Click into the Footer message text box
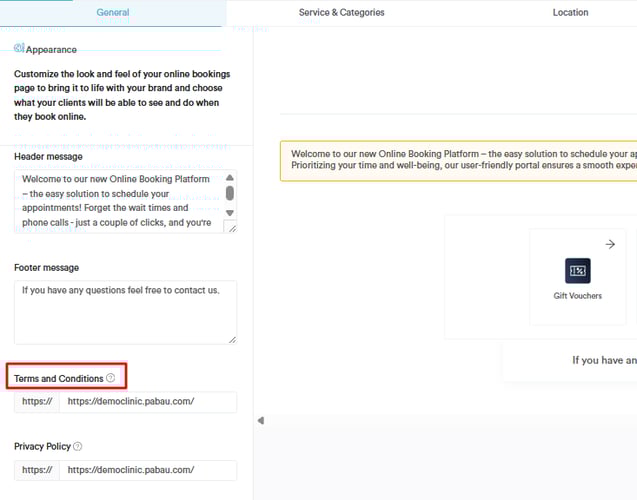The height and width of the screenshot is (500, 637). click(x=125, y=312)
